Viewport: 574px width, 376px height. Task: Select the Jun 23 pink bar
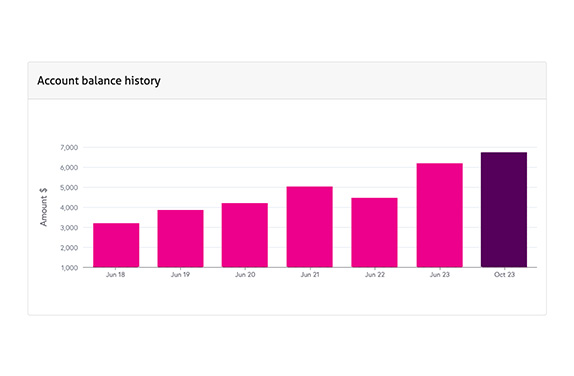pyautogui.click(x=440, y=215)
